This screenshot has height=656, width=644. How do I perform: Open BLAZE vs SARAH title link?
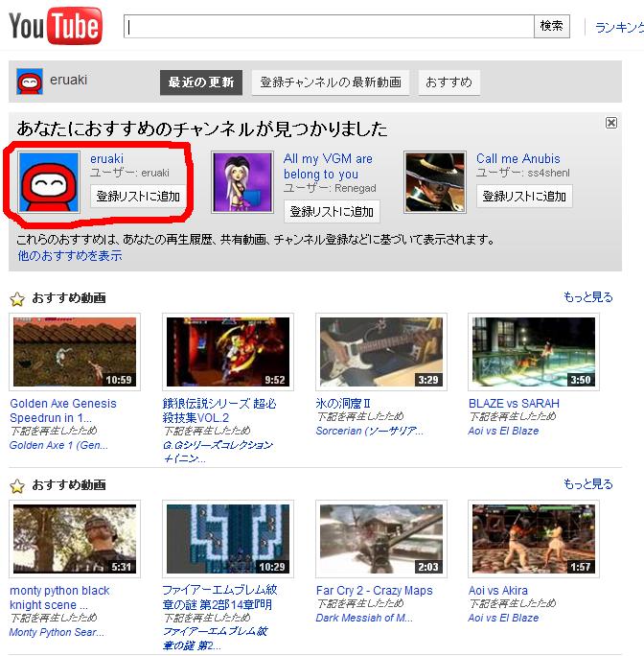(x=514, y=404)
